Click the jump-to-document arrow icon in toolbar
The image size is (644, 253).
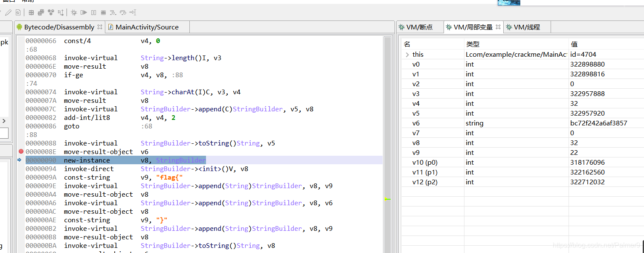(18, 12)
